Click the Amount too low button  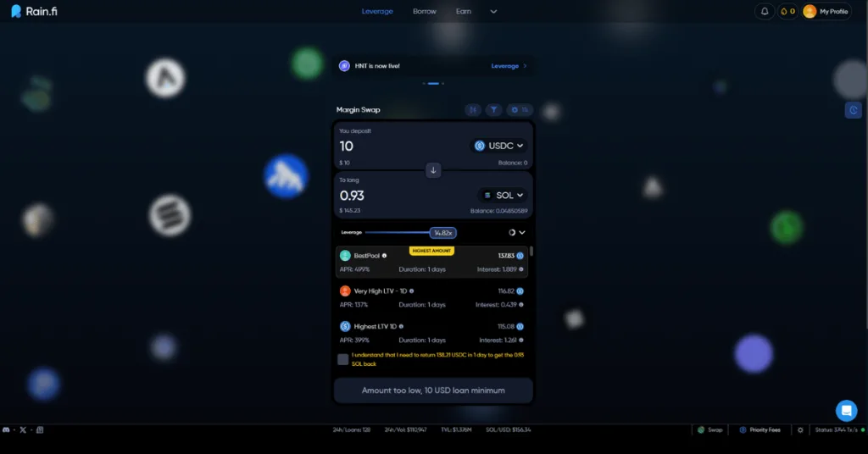pyautogui.click(x=433, y=390)
